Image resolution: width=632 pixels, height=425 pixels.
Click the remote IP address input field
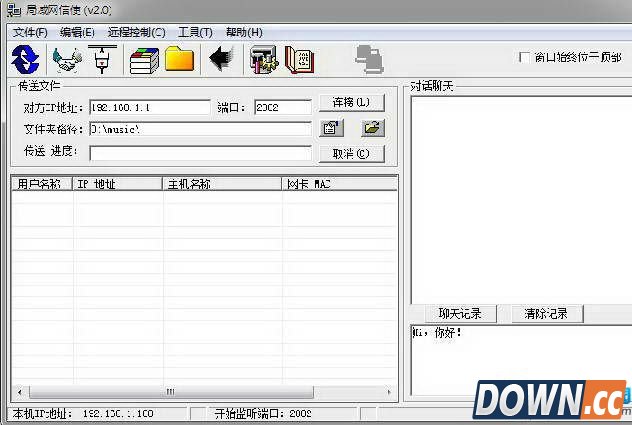pos(150,106)
